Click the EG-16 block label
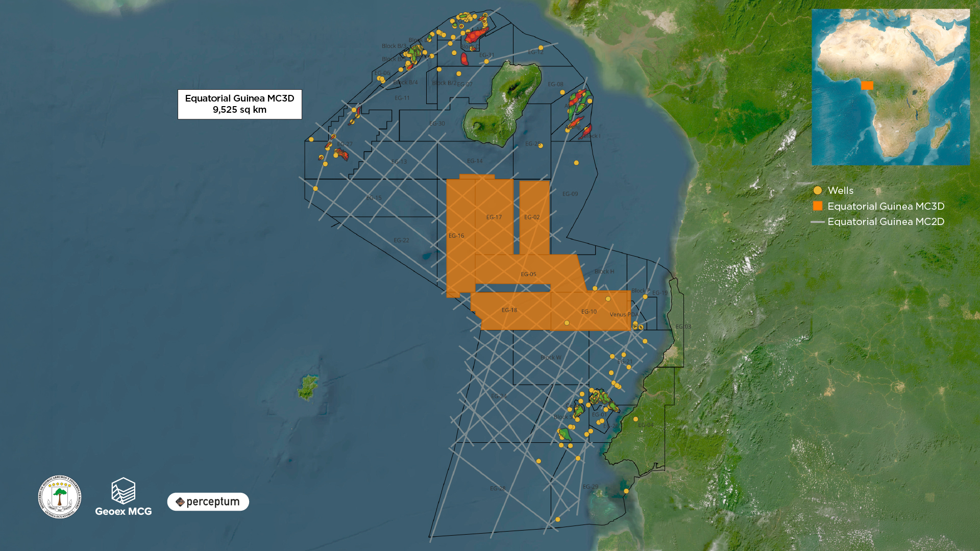 coord(456,236)
